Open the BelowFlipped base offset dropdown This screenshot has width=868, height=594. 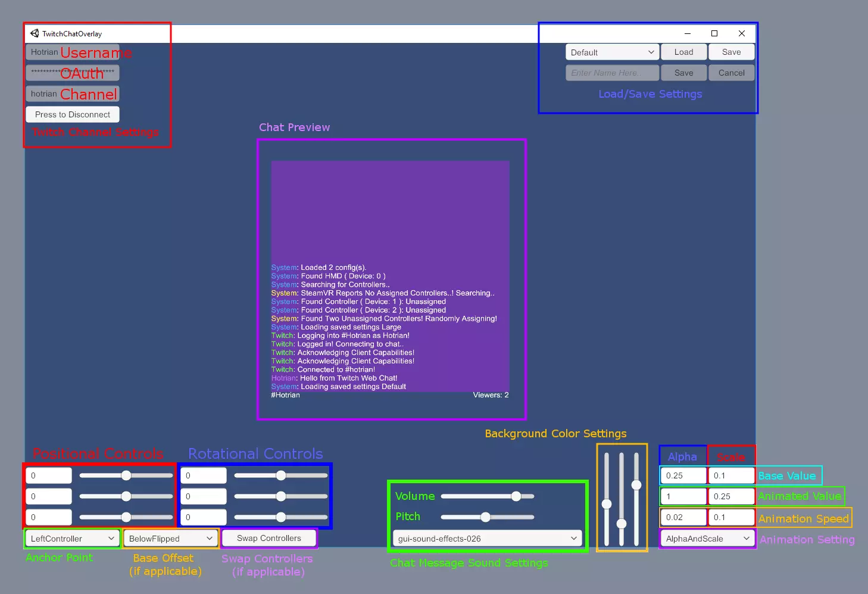171,539
